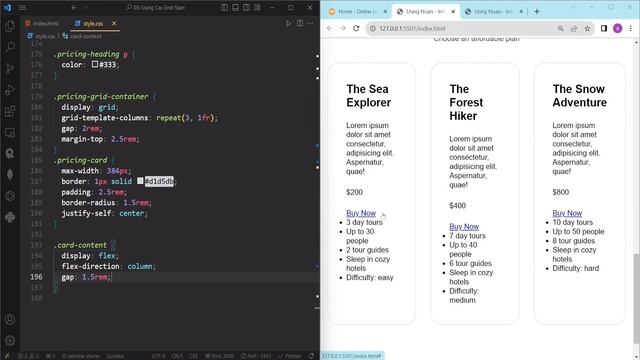Screen dimensions: 640x360
Task: Open the Extensions view
Action: 10,111
